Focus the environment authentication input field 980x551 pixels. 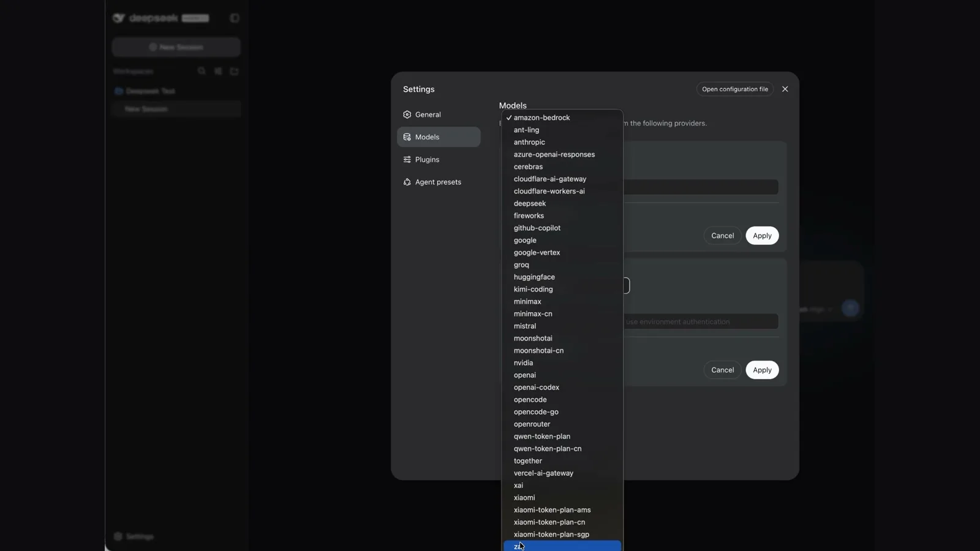701,321
